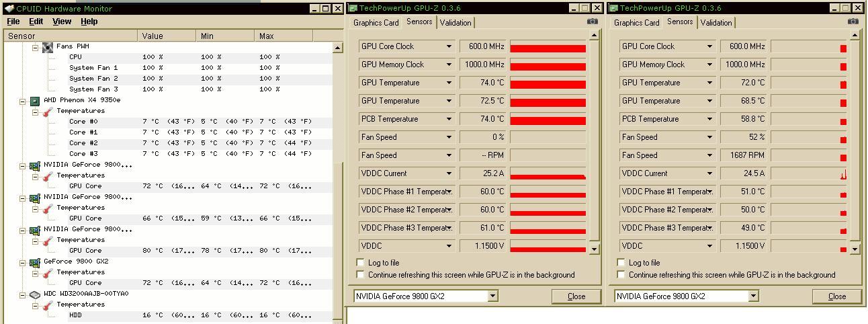Tick Continue refreshing checkbox in GPU-Z showing 24.5 A
Screen dimensions: 868x324
(621, 275)
